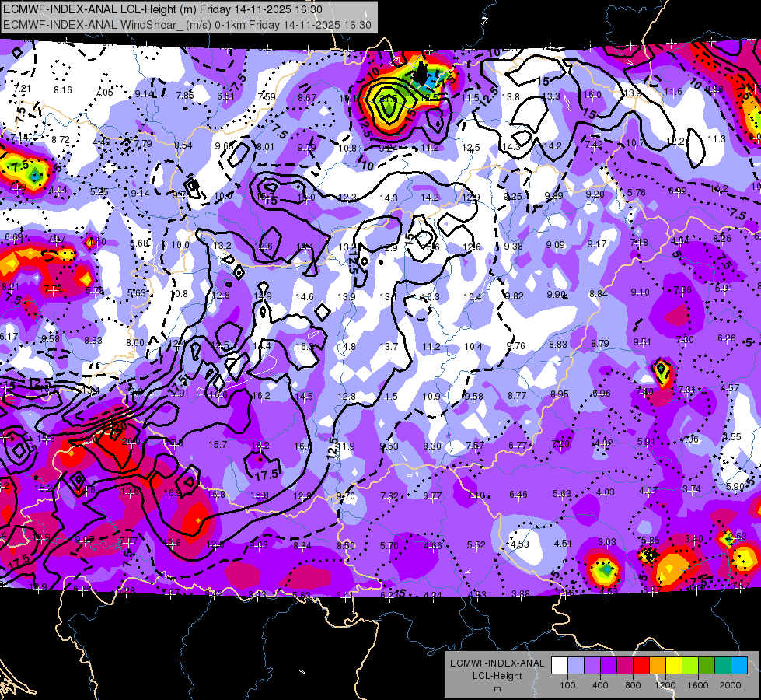This screenshot has height=700, width=761.
Task: Select the pale lavender legend swatch
Action: (576, 666)
